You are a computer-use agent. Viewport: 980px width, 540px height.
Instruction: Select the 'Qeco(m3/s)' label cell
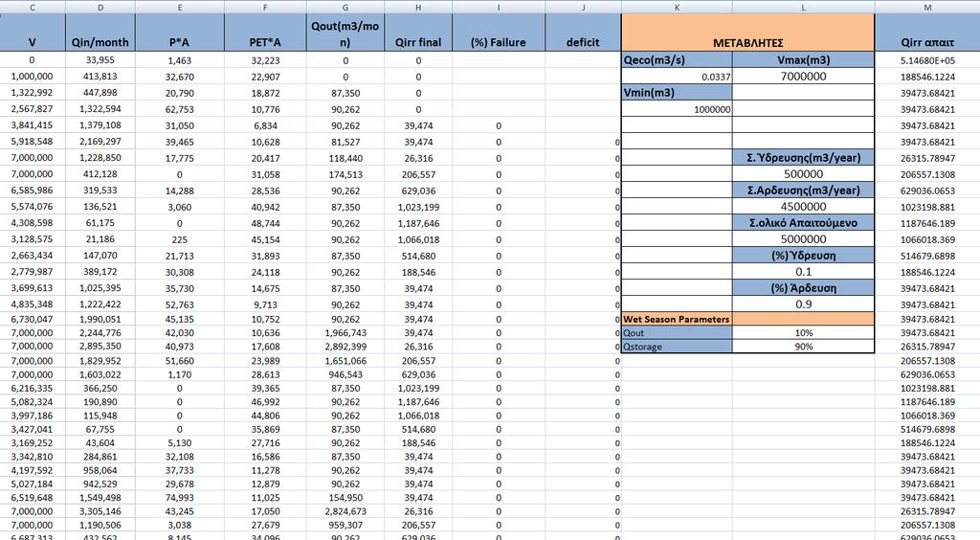[x=677, y=60]
